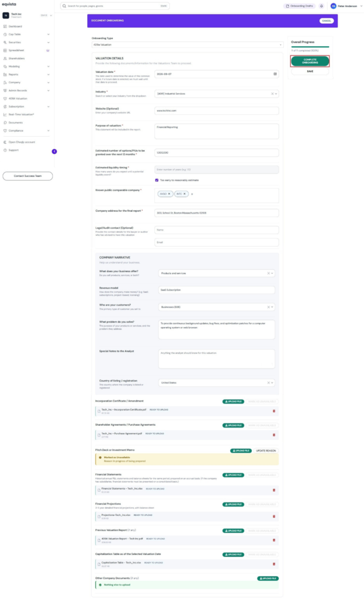Toggle 'Too early to reasonably estimate' checkbox
Viewport: 364px width, 599px height.
[157, 180]
